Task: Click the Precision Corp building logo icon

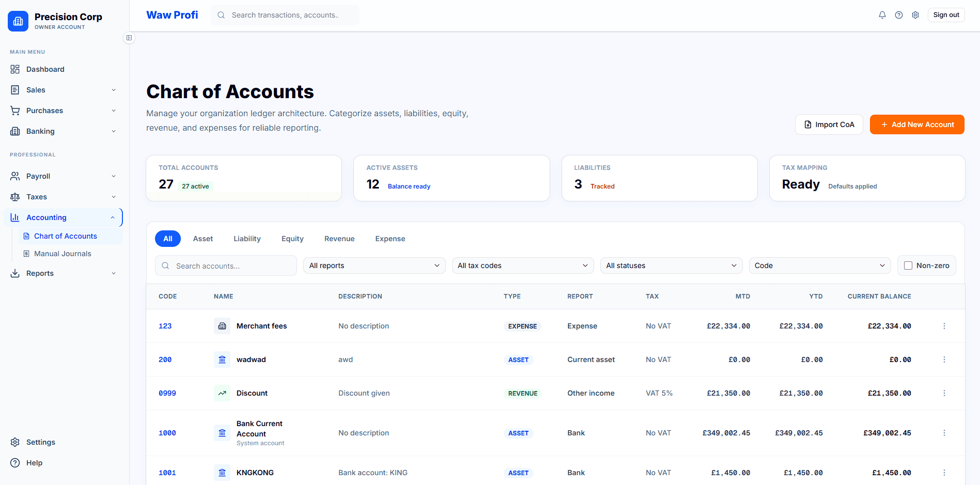Action: click(x=18, y=21)
